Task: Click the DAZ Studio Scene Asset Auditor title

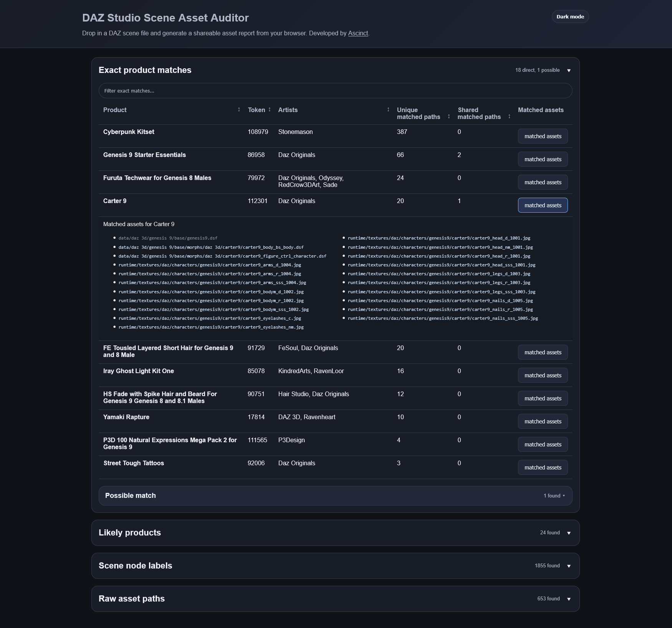Action: pyautogui.click(x=166, y=18)
